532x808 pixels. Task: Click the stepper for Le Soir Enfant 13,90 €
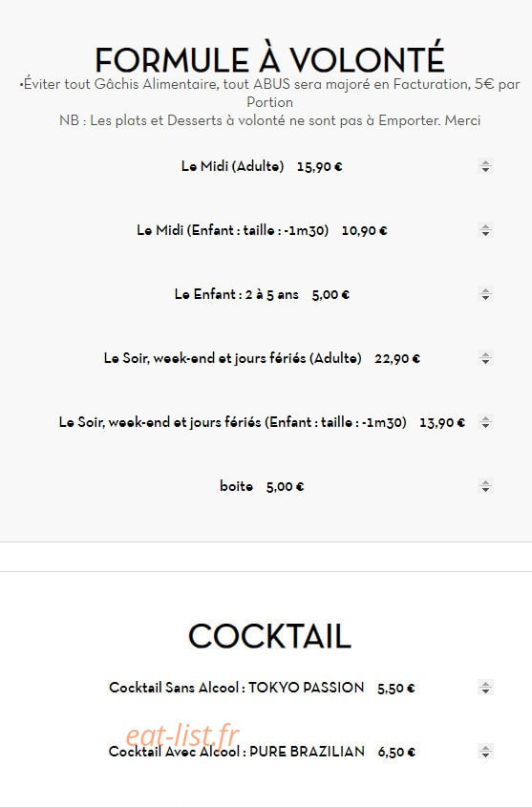(x=485, y=422)
